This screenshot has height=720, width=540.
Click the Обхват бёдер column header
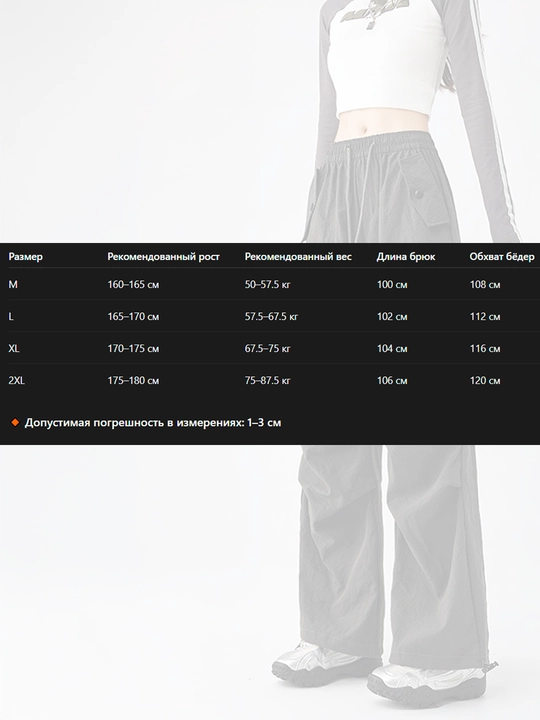(x=502, y=257)
